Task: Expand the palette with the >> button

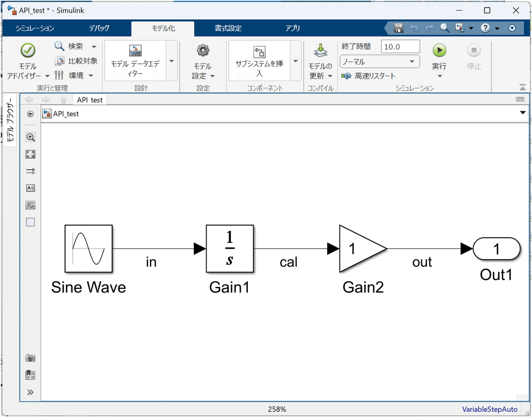Action: [x=30, y=392]
